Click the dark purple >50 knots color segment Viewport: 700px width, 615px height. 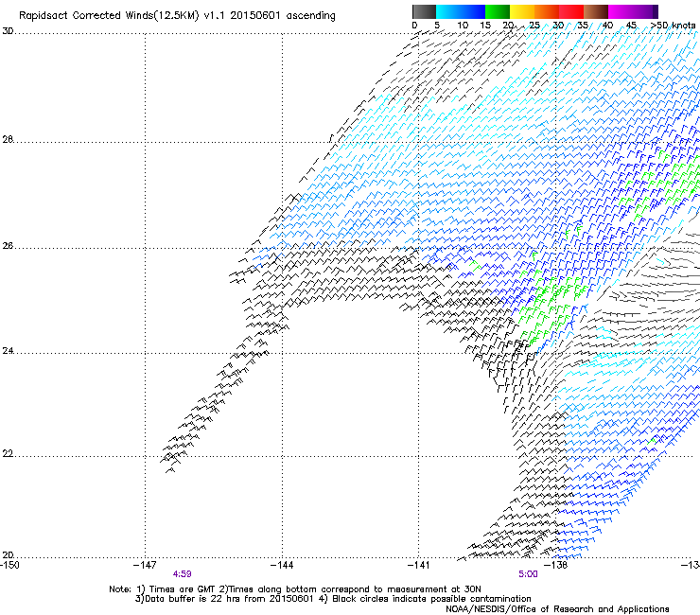(656, 11)
